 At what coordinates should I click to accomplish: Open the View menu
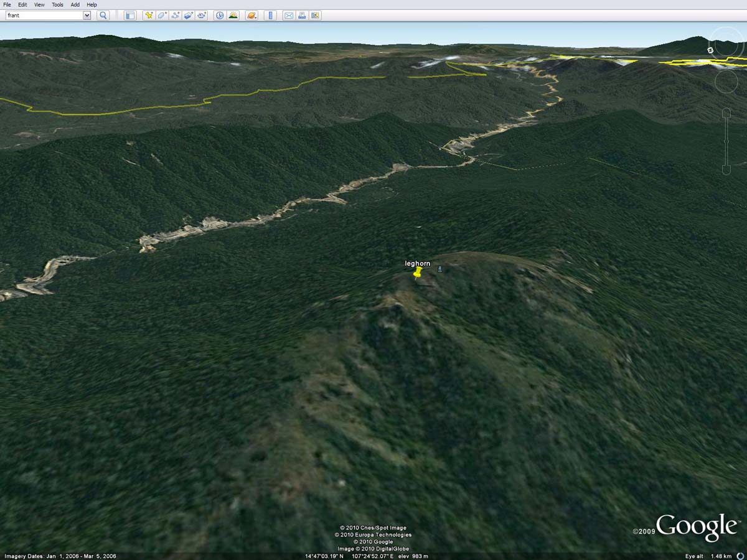click(39, 4)
